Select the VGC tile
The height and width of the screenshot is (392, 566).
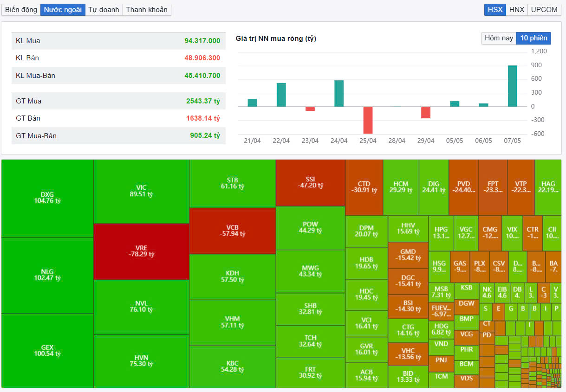point(466,233)
